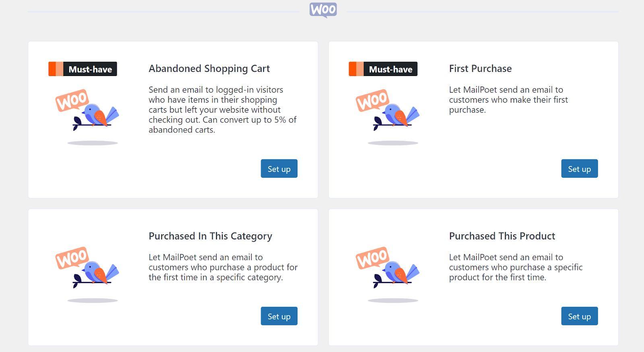This screenshot has height=352, width=644.
Task: Click the specific product description text
Action: tap(516, 267)
